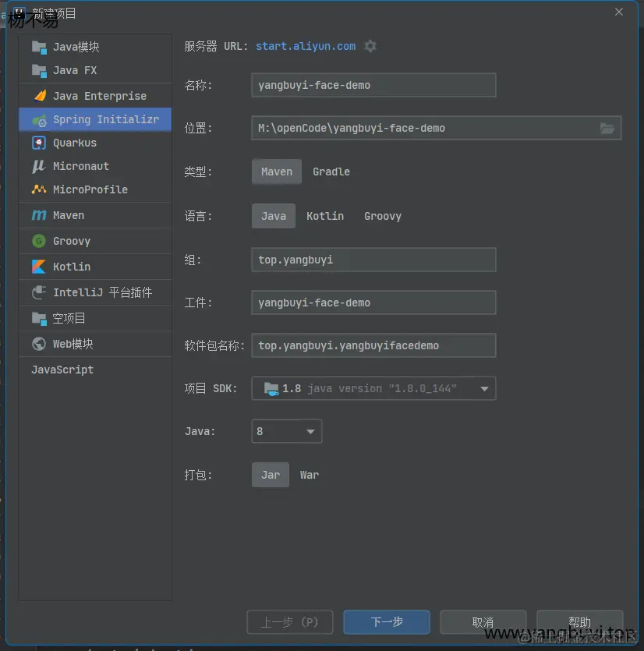Select Web模块 entry
The height and width of the screenshot is (651, 644).
point(95,344)
